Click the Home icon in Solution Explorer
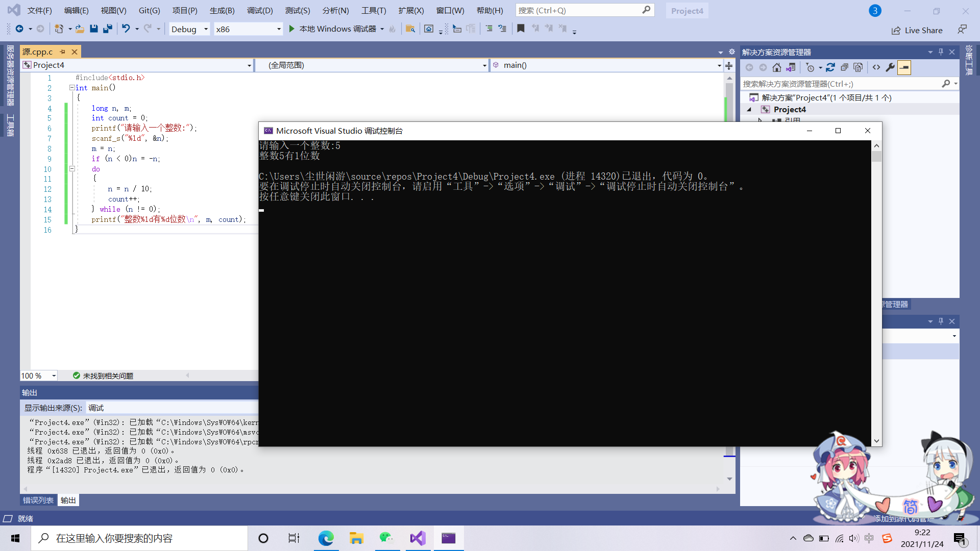 (777, 67)
